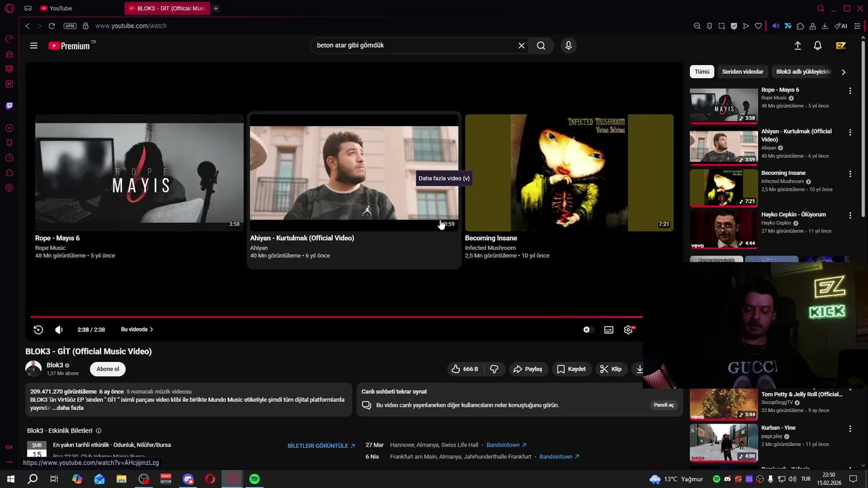
Task: Open File Explorer from the taskbar
Action: point(121,479)
